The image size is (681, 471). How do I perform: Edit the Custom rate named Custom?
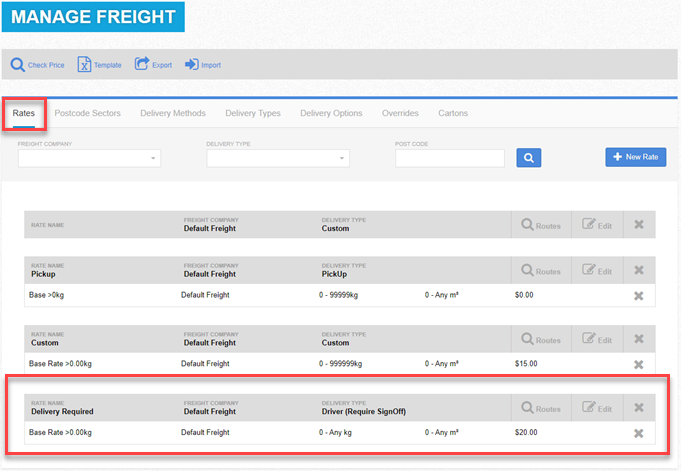(597, 339)
